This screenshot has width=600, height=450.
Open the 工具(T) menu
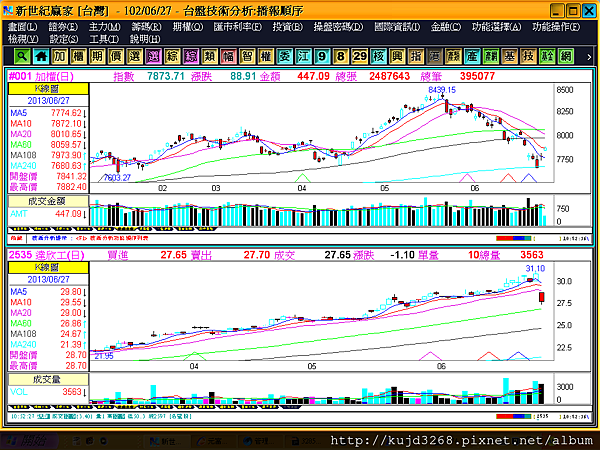point(104,39)
